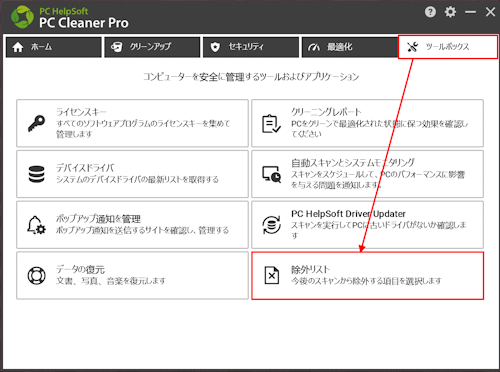
Task: Switch to the セキュリティ tab
Action: tap(251, 47)
